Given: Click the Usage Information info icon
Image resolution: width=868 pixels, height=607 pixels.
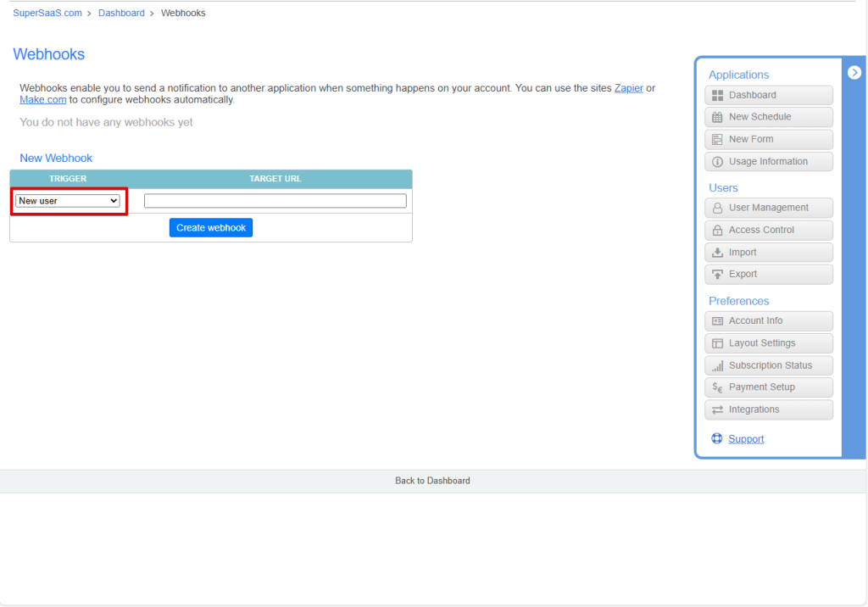Looking at the screenshot, I should point(717,162).
